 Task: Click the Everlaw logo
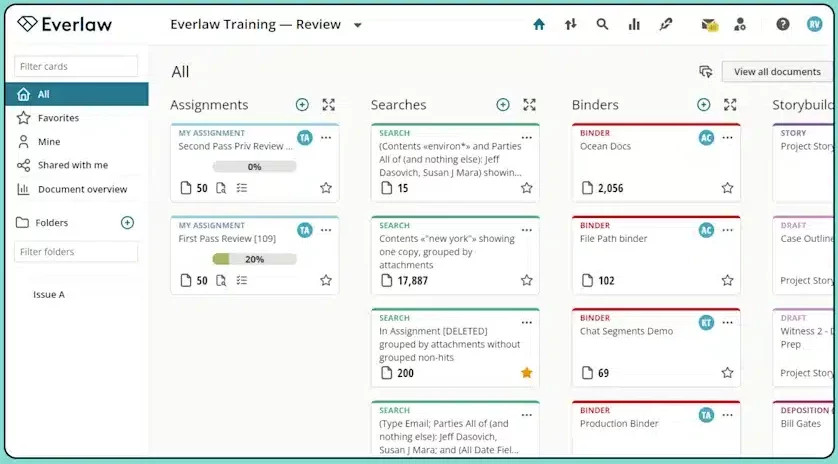pos(64,24)
